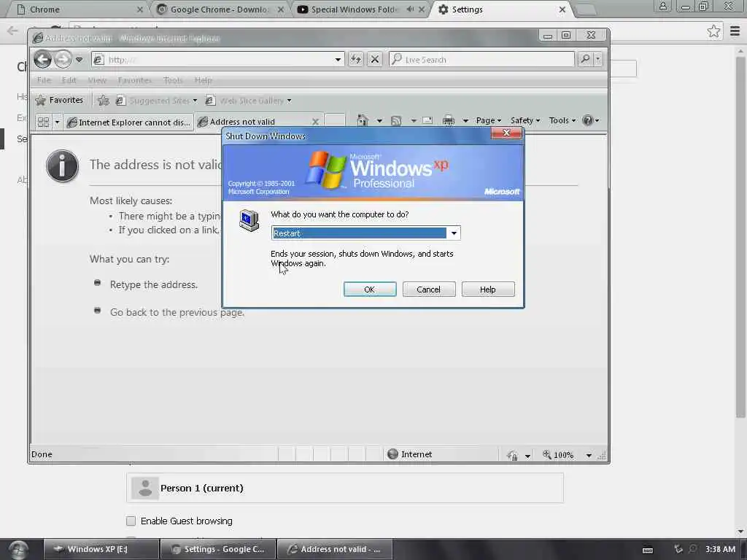
Task: Click the Read Mail icon in command bar
Action: (x=427, y=120)
